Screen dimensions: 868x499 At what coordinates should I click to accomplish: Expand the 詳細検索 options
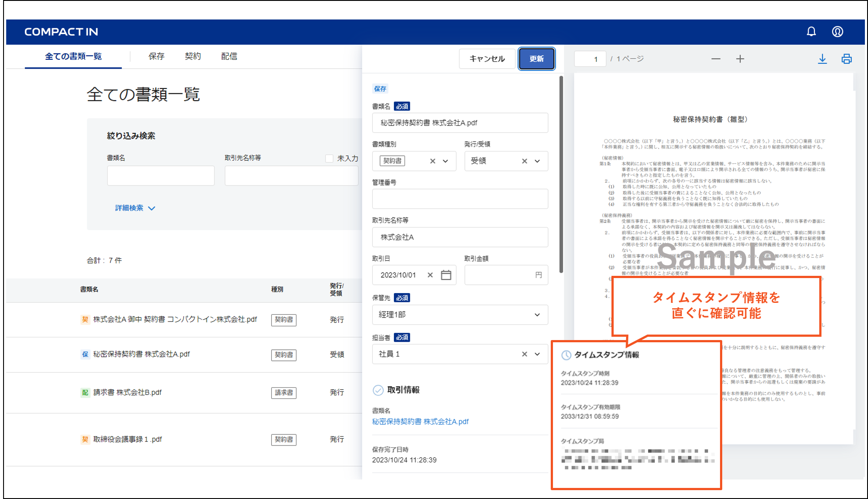pyautogui.click(x=135, y=208)
